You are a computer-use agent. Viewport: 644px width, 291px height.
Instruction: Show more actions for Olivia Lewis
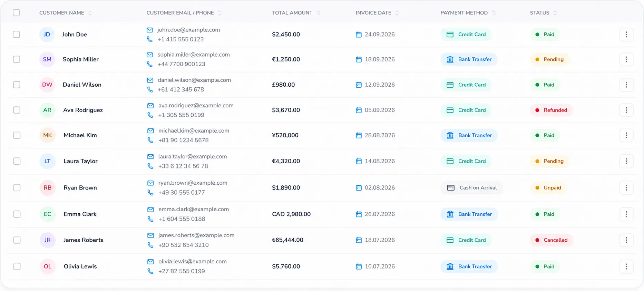point(626,266)
